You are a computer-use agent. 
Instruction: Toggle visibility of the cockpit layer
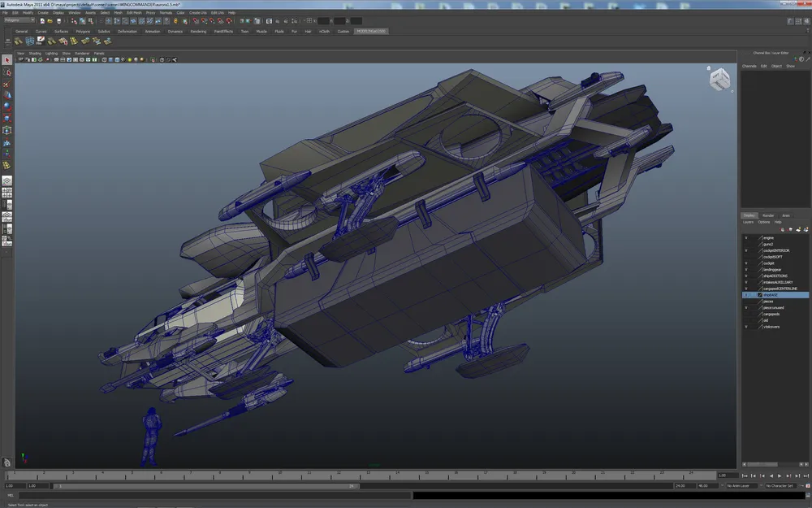pos(746,263)
